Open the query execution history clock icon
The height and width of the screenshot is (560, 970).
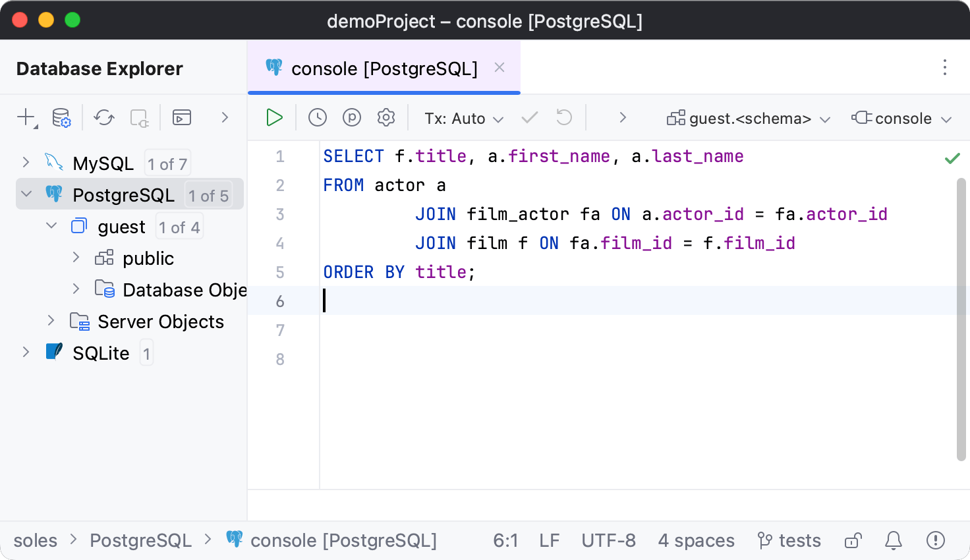[x=317, y=117]
